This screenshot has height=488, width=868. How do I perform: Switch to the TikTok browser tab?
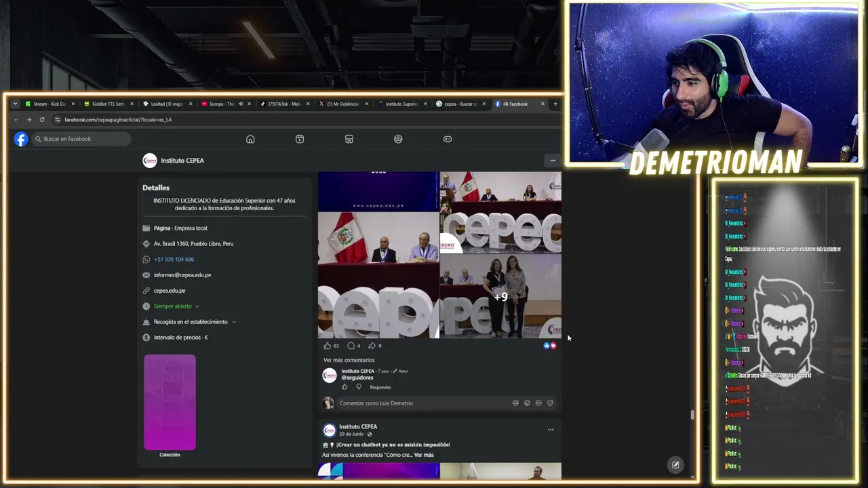(x=285, y=104)
